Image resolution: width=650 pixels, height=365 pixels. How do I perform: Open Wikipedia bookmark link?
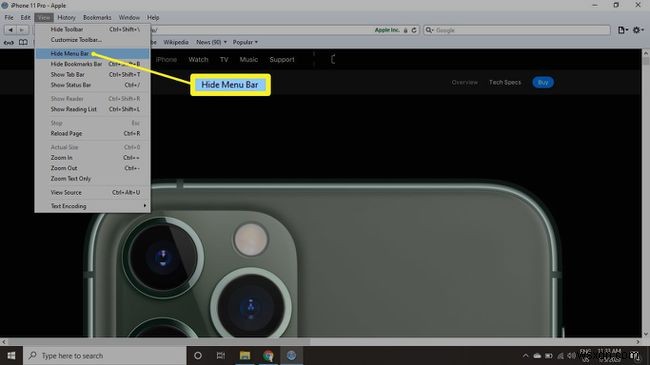(176, 42)
